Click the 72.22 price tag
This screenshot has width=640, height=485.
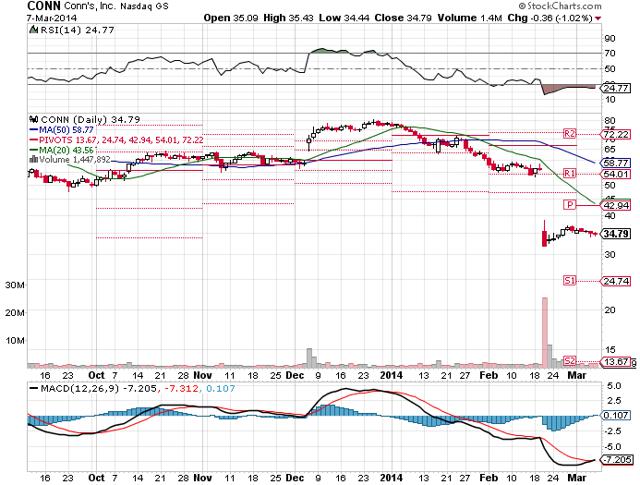[615, 134]
